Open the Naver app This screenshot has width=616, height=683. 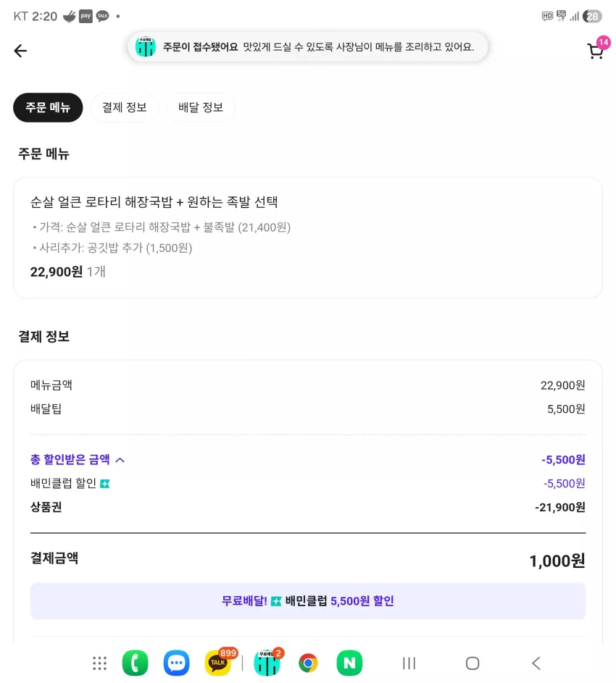pos(349,663)
